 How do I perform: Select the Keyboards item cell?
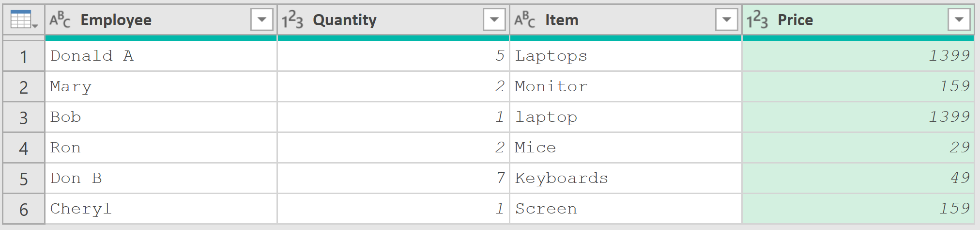click(626, 179)
